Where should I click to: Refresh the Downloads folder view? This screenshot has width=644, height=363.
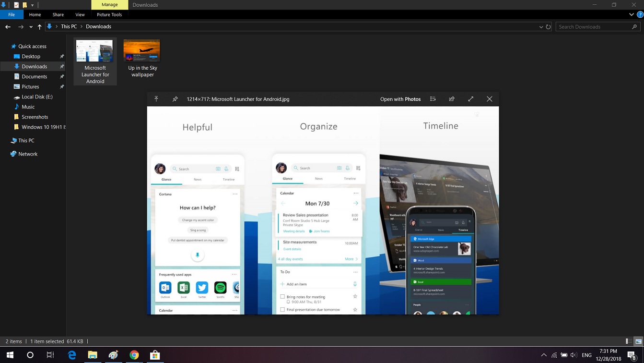548,26
